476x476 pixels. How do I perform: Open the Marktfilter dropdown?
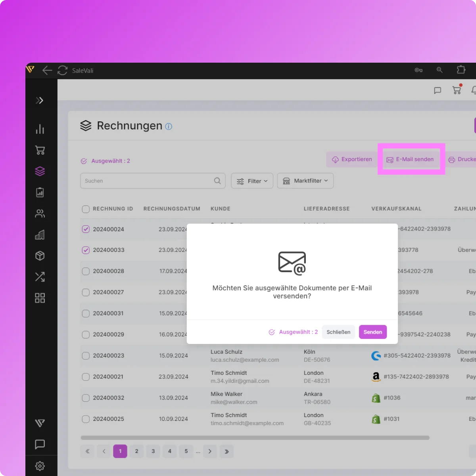[x=305, y=181]
